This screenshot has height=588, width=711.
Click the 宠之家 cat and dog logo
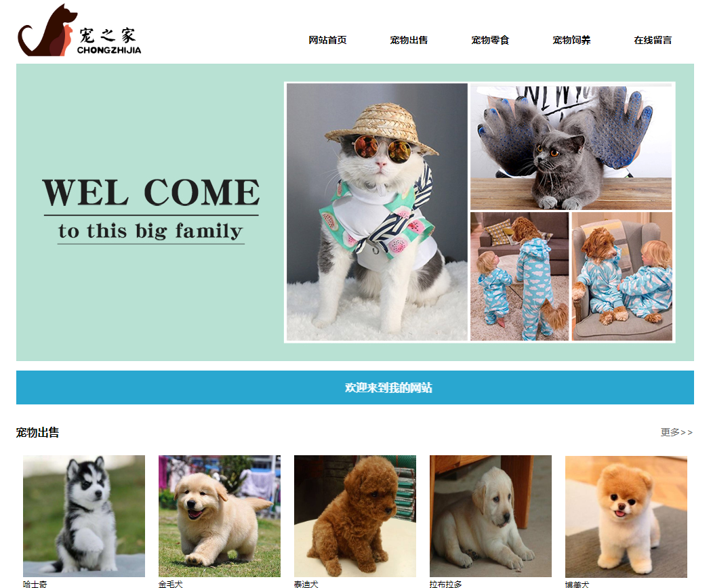79,30
